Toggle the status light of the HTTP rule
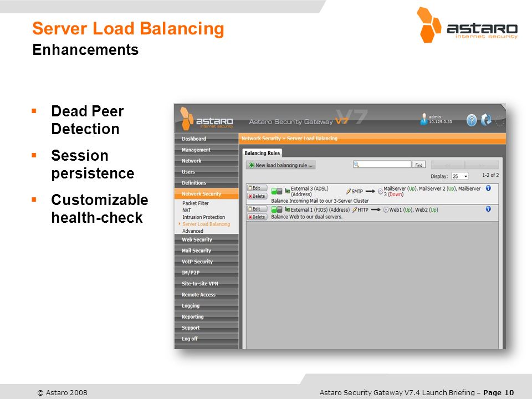Screen dimensions: 532x399 [277, 209]
